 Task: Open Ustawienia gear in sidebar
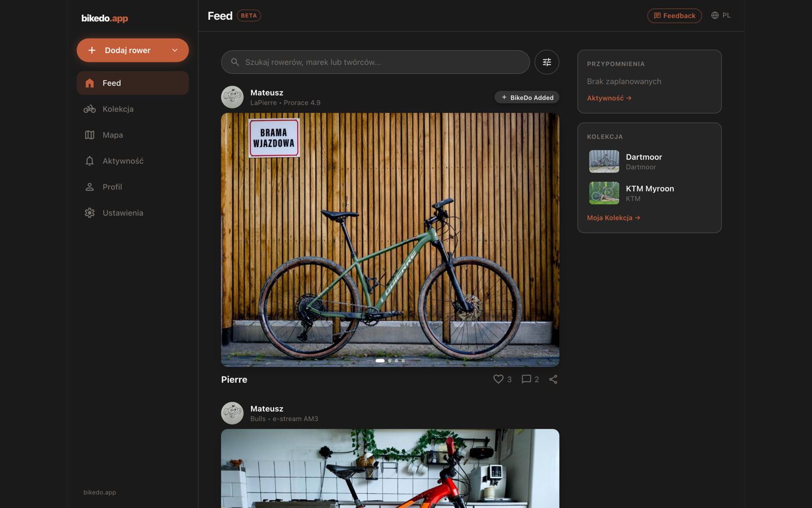90,213
